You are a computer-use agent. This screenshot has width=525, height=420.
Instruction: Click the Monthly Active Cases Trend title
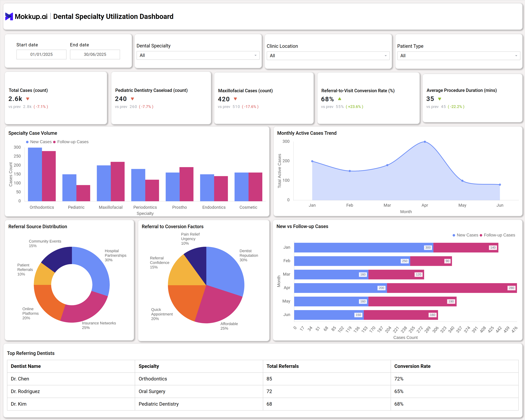[307, 133]
